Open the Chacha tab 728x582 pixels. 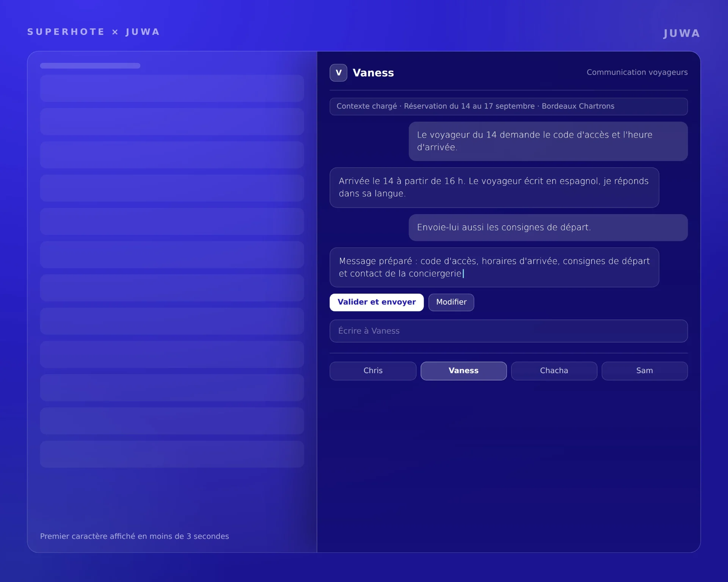(x=554, y=371)
